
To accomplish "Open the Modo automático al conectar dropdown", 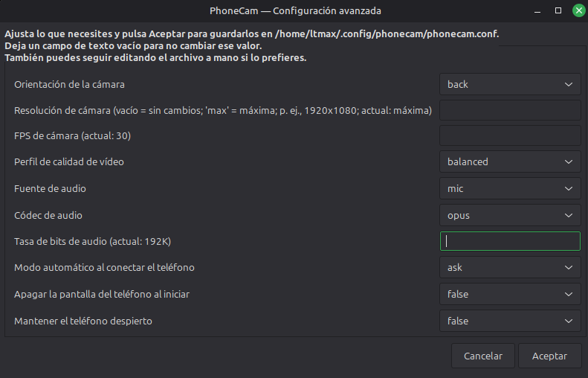I will coord(510,267).
